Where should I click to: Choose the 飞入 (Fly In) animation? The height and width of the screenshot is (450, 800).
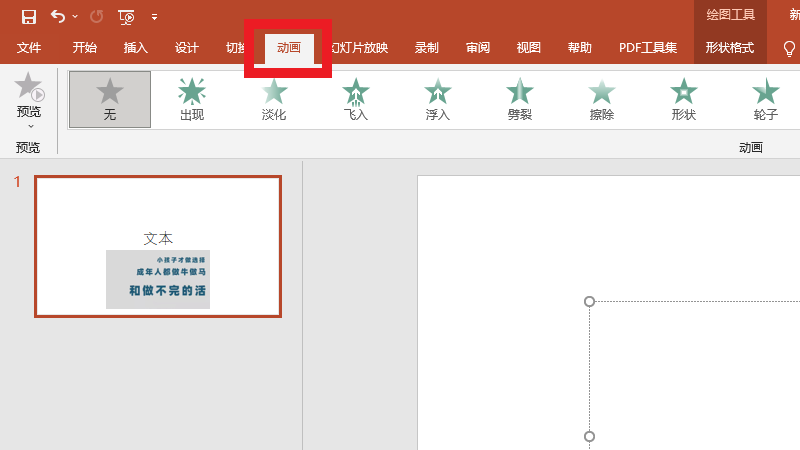point(356,99)
